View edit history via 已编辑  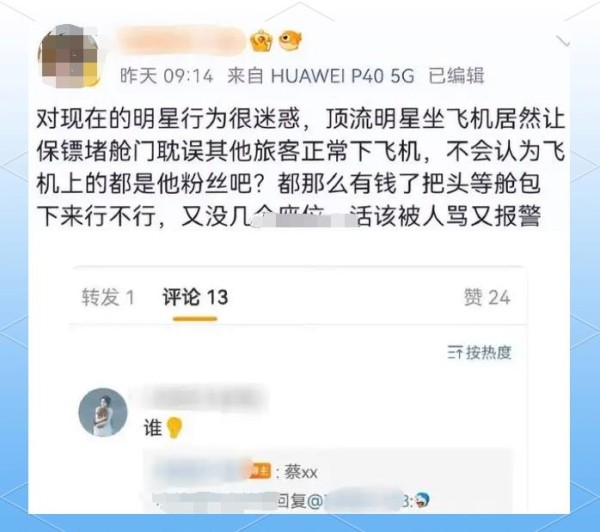click(x=456, y=76)
